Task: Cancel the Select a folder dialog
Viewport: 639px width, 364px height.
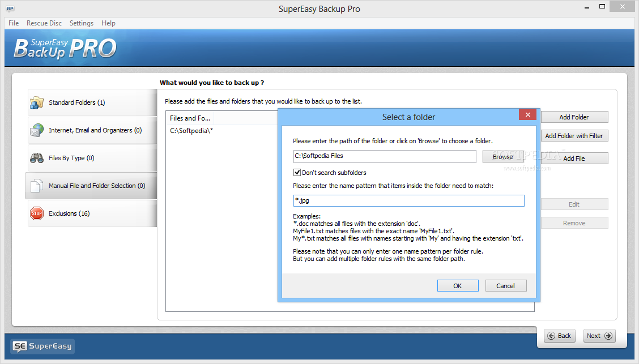Action: (506, 286)
